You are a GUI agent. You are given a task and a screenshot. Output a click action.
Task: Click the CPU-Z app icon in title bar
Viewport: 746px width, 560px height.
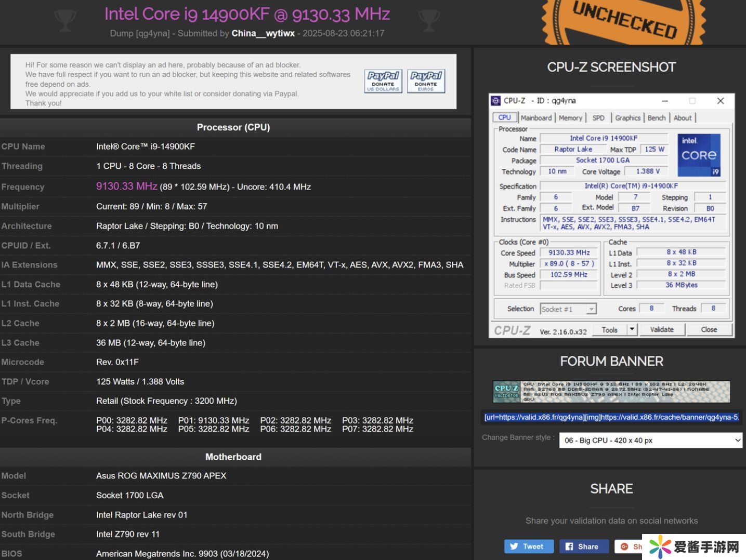pos(496,101)
